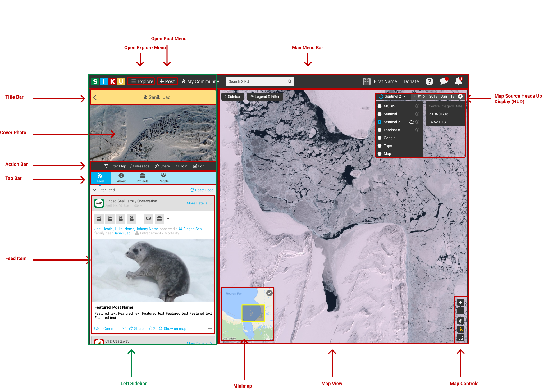Open notifications via the bell icon

[x=458, y=81]
